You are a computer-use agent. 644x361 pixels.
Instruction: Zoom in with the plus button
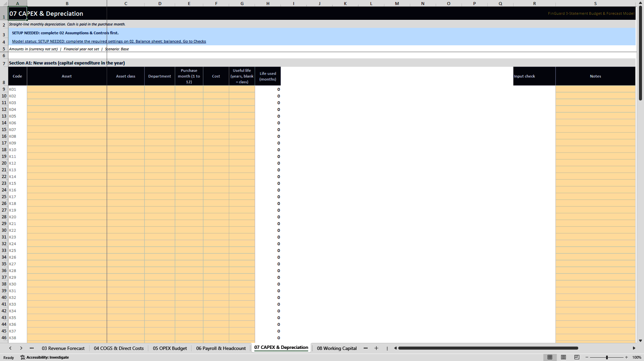point(626,357)
